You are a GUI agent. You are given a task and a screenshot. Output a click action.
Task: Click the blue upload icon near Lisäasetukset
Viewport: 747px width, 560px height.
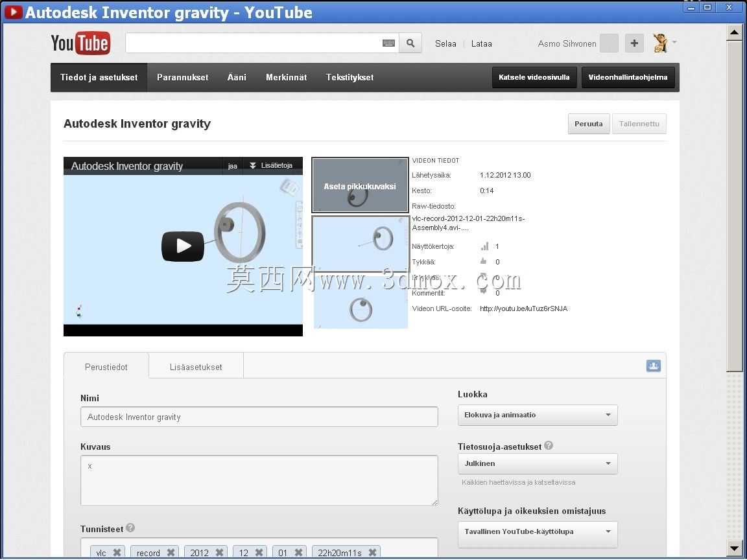click(653, 366)
